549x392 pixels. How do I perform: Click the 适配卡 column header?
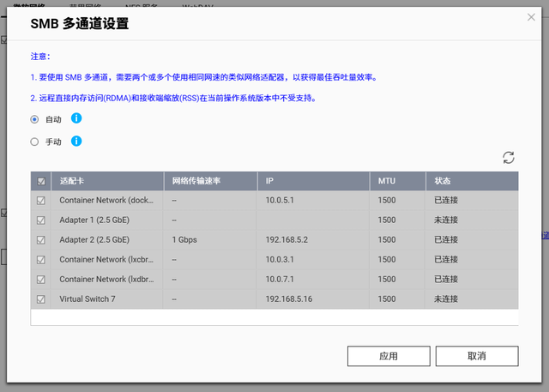(x=72, y=181)
